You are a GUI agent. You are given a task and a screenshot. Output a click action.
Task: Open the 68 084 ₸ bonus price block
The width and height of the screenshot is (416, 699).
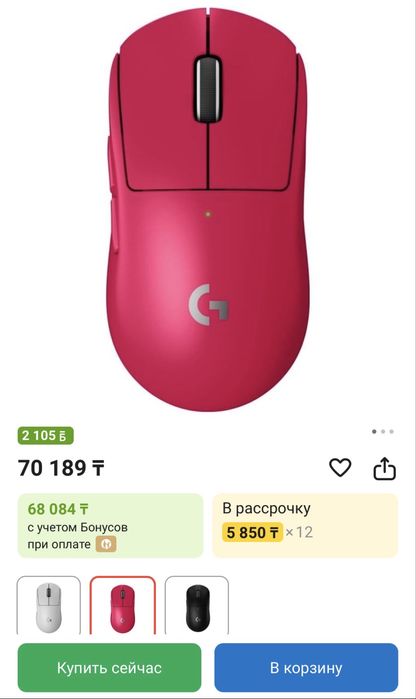click(x=110, y=525)
